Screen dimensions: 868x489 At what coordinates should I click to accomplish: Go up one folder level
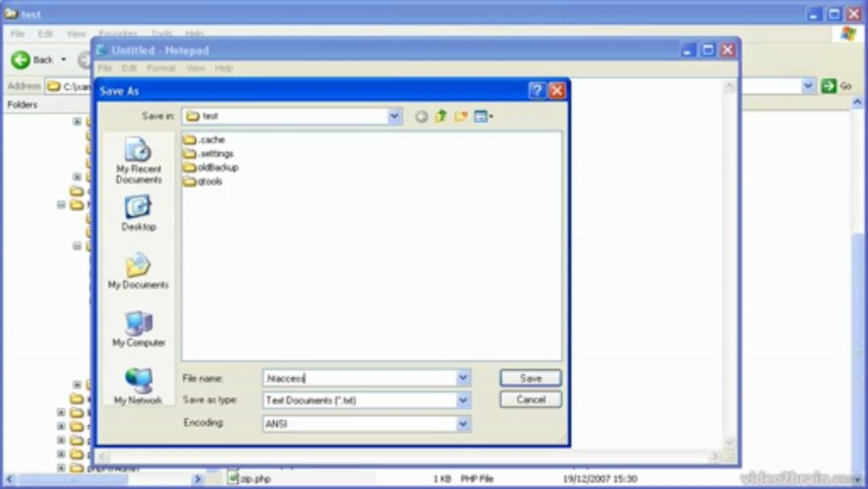pyautogui.click(x=441, y=117)
